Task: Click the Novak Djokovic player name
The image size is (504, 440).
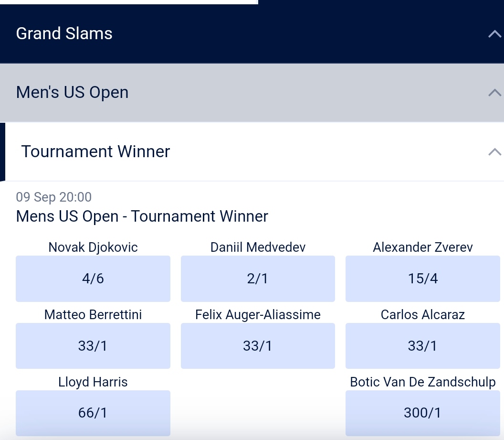Action: tap(93, 247)
